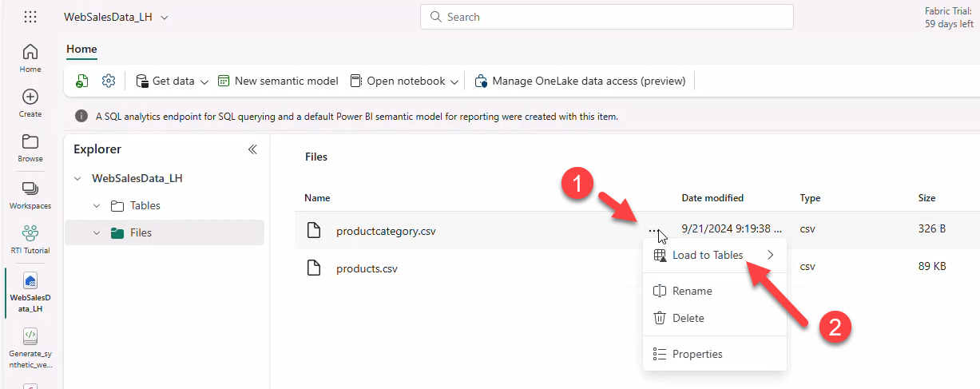Choose Load to Tables menu option
The height and width of the screenshot is (389, 980).
tap(708, 255)
